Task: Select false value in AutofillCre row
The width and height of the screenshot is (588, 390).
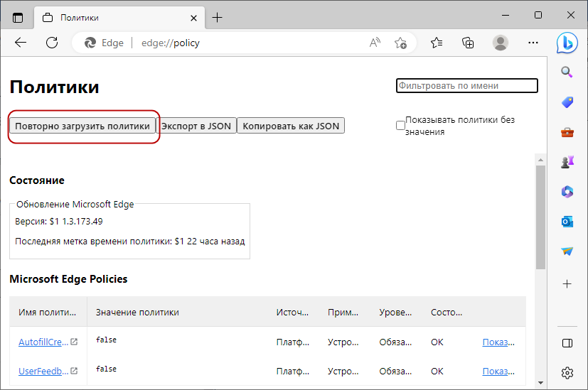Action: tap(106, 340)
